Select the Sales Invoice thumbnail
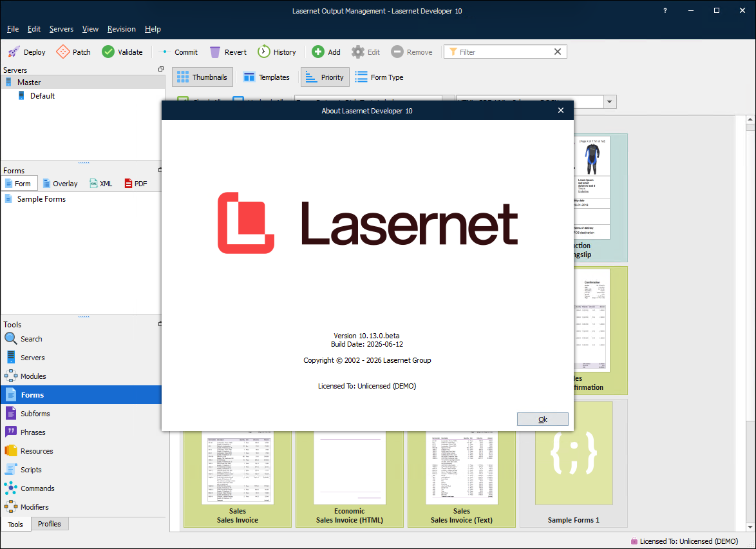 (238, 479)
